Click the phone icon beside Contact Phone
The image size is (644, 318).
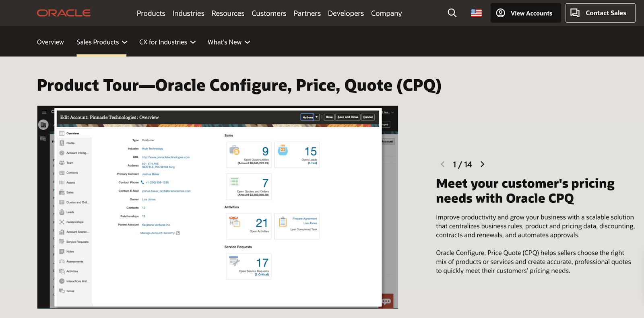click(x=142, y=182)
